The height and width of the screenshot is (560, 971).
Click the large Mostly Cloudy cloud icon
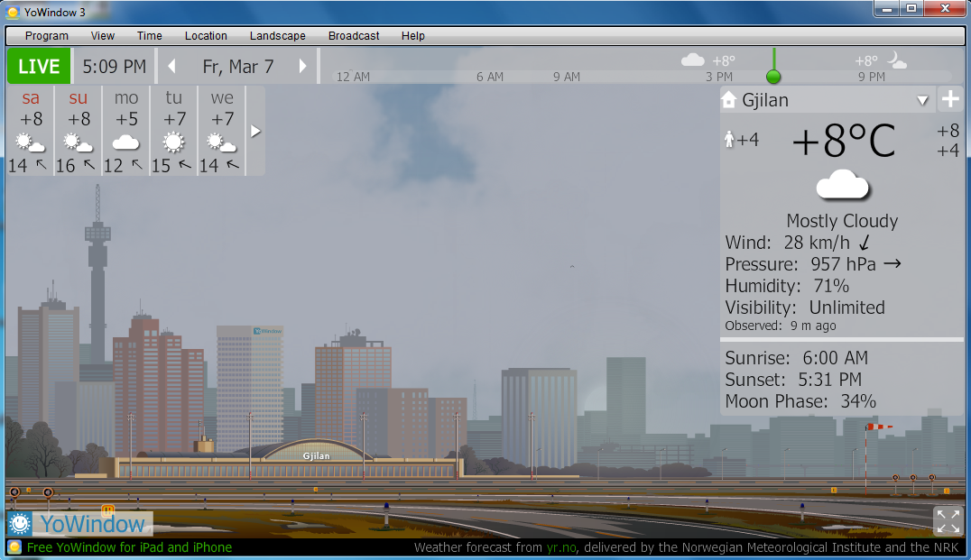842,185
